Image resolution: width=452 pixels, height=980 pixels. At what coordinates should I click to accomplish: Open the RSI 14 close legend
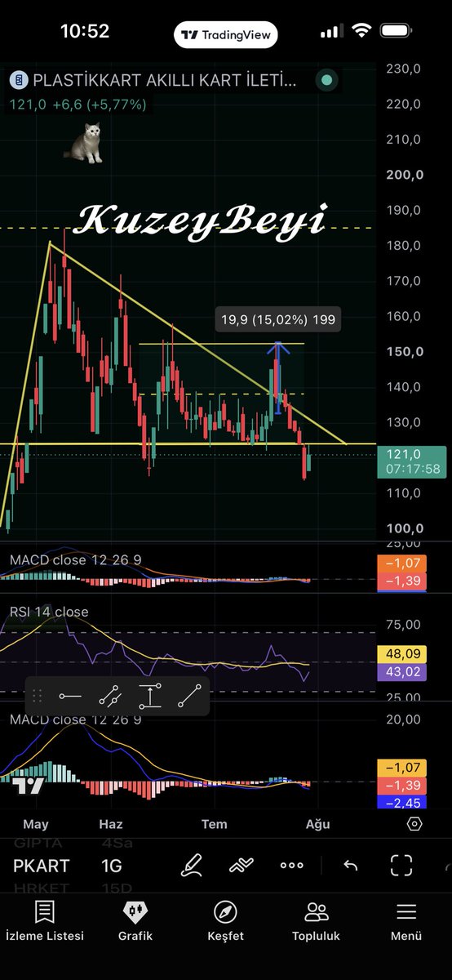point(49,612)
